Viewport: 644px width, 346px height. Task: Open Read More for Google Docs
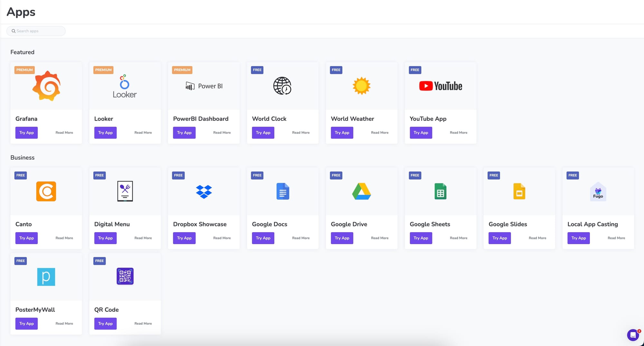300,238
